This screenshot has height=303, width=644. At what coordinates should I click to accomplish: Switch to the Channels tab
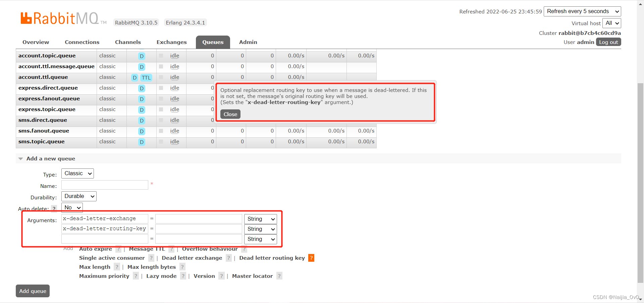pyautogui.click(x=128, y=42)
